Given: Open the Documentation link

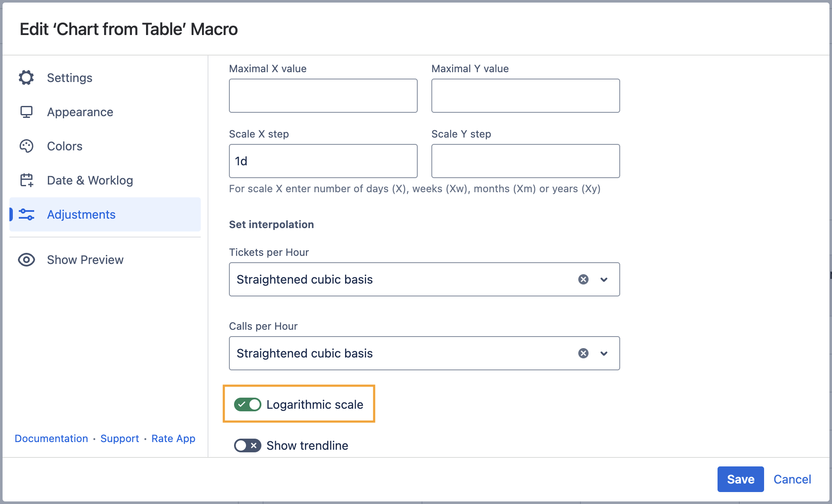Looking at the screenshot, I should click(51, 439).
